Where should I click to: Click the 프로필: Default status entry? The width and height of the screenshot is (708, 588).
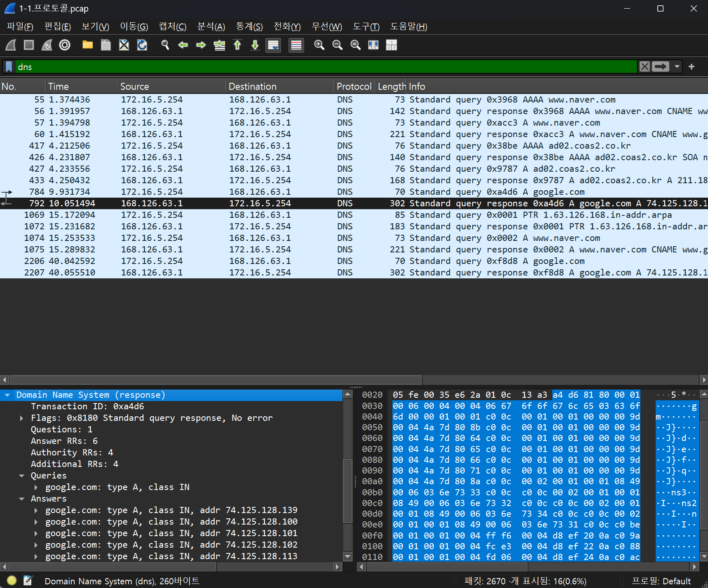tap(661, 581)
